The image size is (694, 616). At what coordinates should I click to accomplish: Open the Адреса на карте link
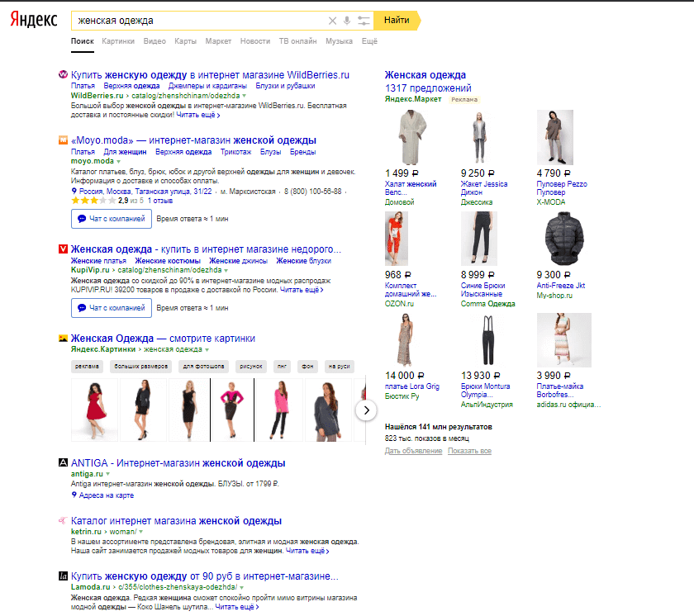(x=107, y=495)
